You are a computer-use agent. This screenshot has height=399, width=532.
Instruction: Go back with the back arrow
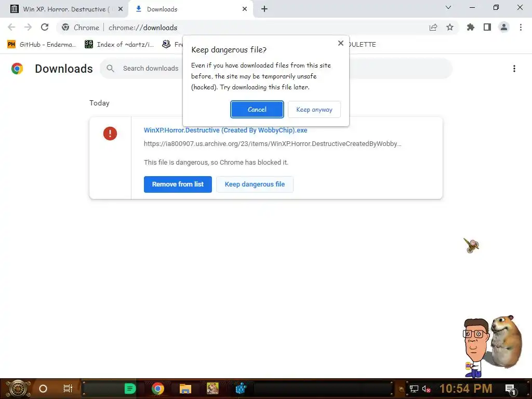coord(11,27)
